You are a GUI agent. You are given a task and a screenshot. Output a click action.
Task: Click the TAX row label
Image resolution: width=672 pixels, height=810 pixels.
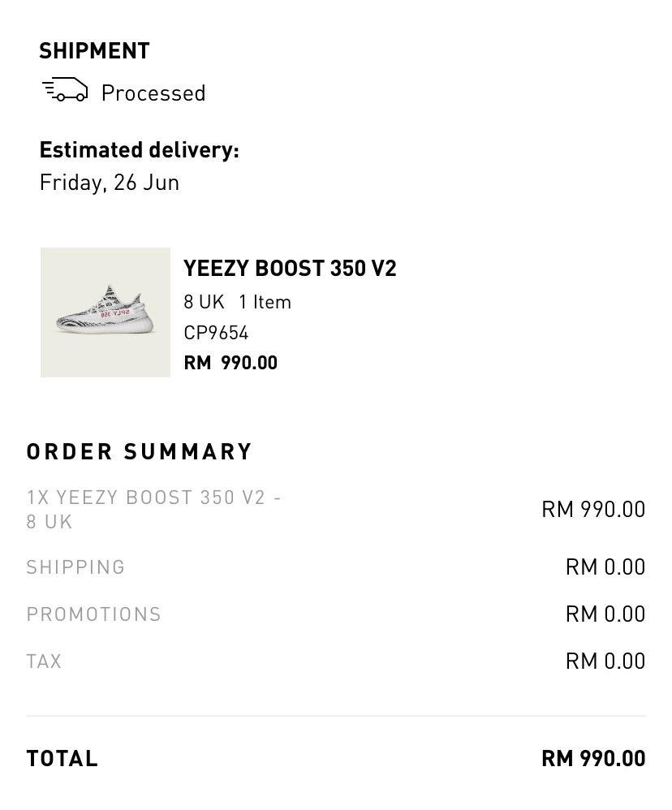44,661
